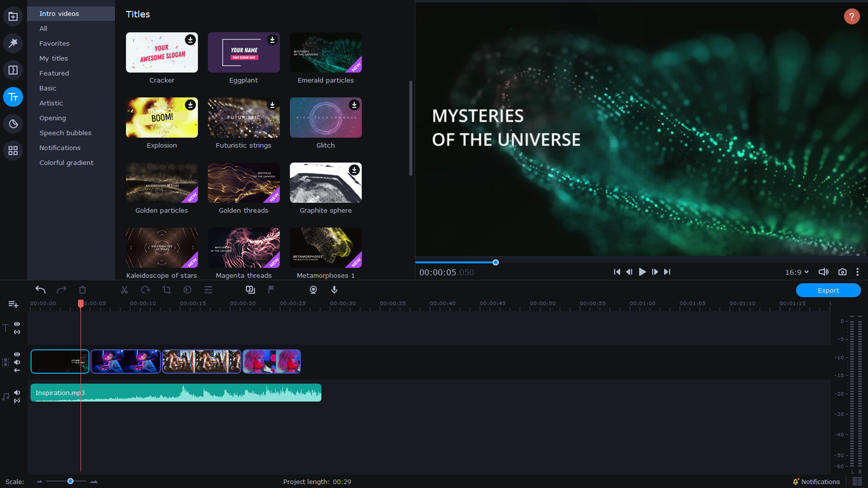Image resolution: width=868 pixels, height=488 pixels.
Task: Open the three-dot menu in the player
Action: (858, 272)
